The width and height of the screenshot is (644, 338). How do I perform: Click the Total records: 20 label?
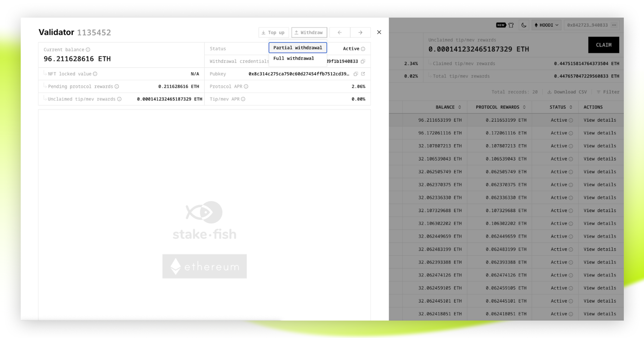pyautogui.click(x=515, y=92)
